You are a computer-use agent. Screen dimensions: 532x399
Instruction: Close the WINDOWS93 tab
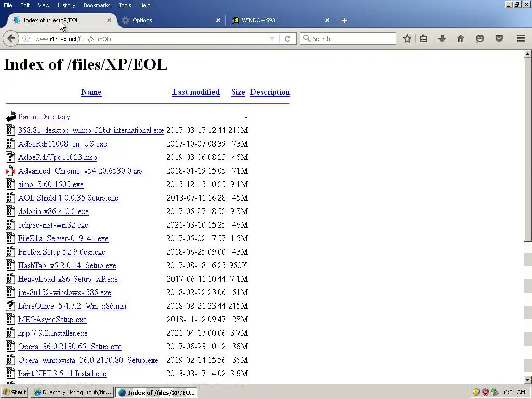click(x=327, y=20)
